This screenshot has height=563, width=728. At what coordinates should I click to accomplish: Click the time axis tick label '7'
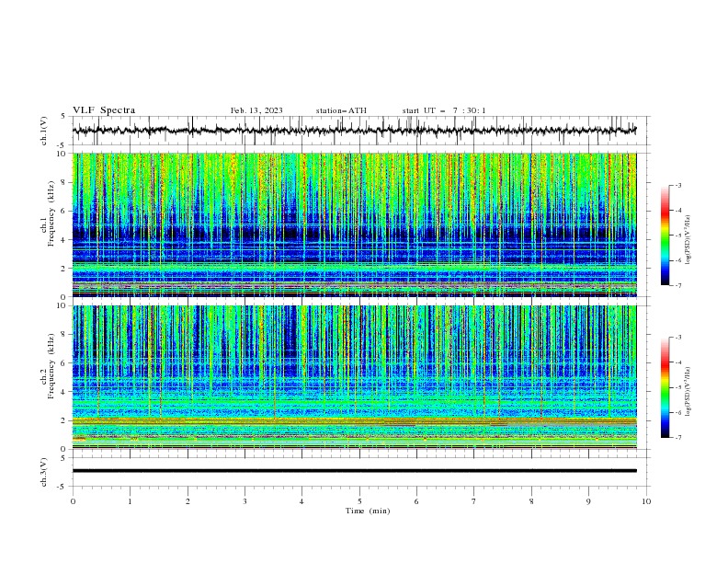(474, 501)
